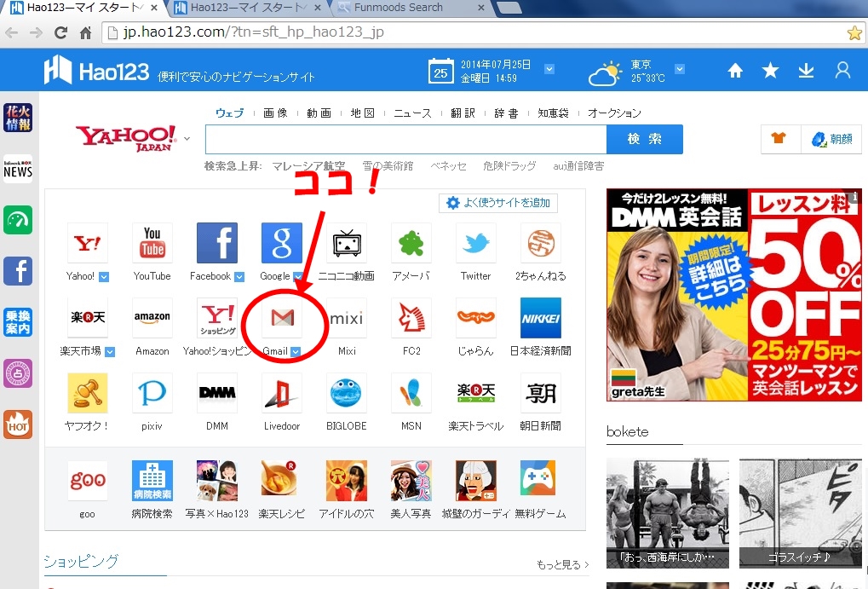Open the NIKKEI newspaper icon
Viewport: 868px width, 589px height.
tap(540, 318)
